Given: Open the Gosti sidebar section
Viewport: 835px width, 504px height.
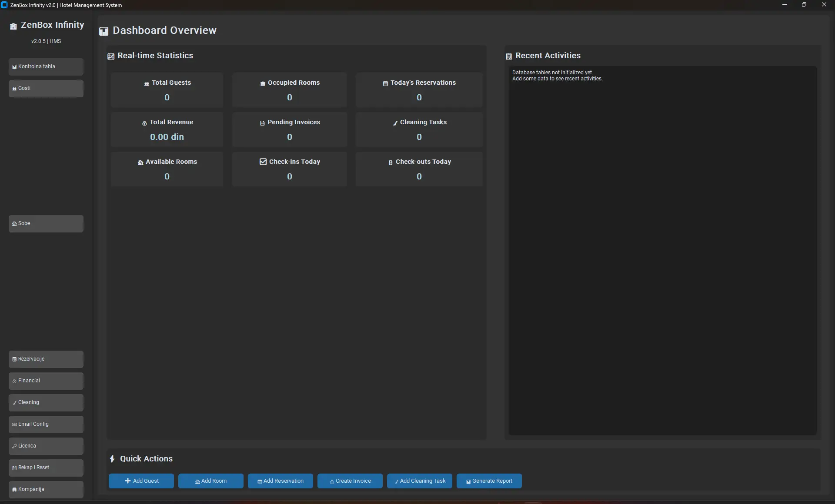Looking at the screenshot, I should pos(46,89).
